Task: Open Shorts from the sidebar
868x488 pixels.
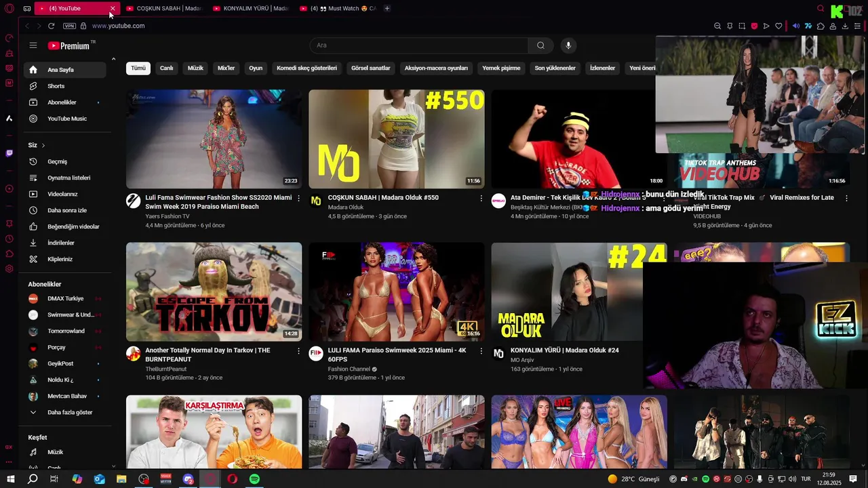Action: (x=64, y=86)
